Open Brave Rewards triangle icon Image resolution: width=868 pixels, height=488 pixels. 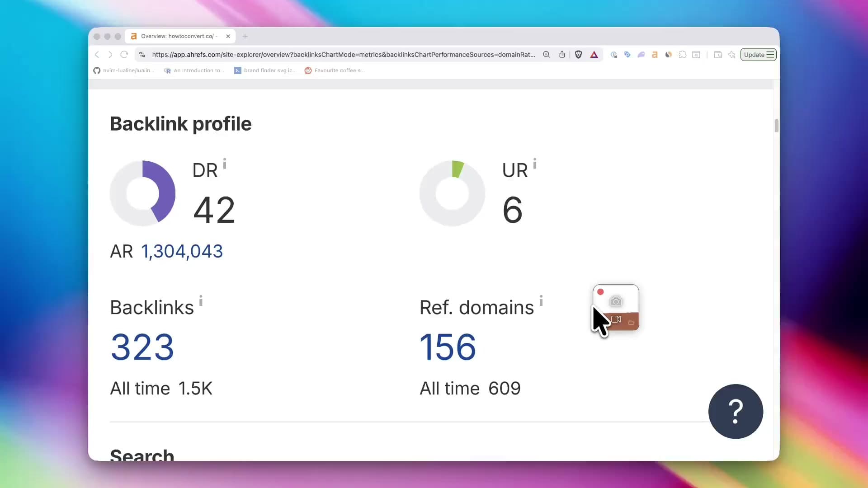coord(594,55)
